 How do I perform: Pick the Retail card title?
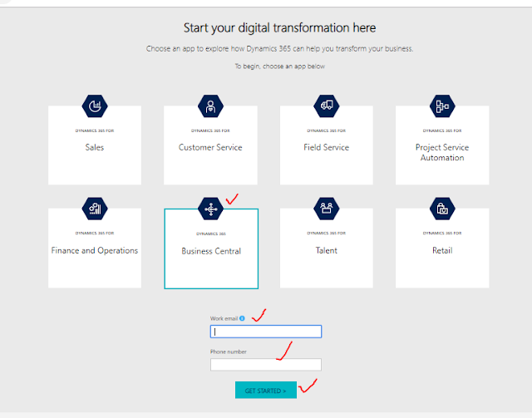click(442, 250)
